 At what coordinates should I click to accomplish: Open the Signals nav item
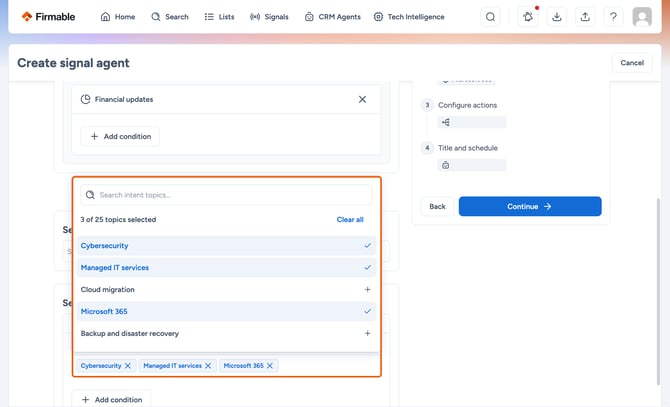269,17
